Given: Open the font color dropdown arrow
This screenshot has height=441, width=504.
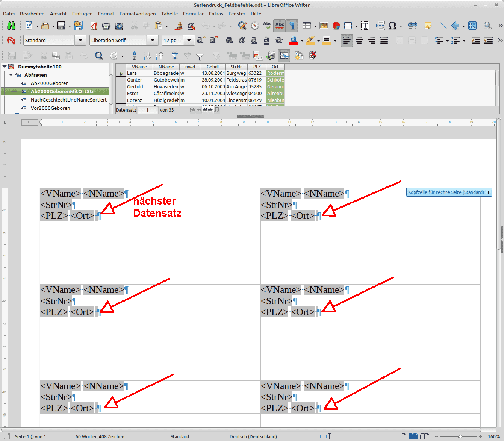Looking at the screenshot, I should click(302, 41).
